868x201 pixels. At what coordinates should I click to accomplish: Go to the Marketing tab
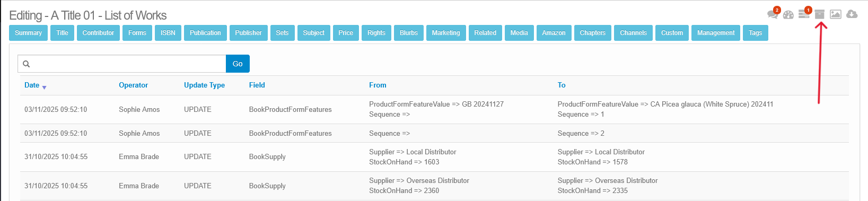click(x=446, y=33)
